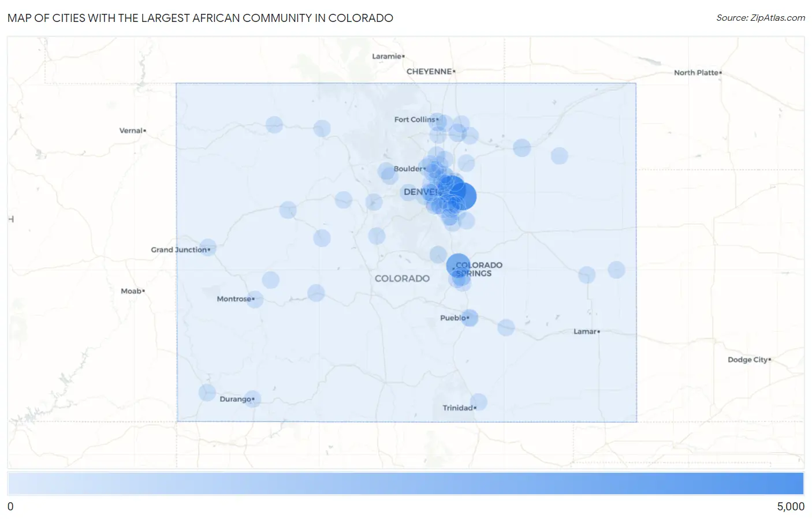The height and width of the screenshot is (519, 812).
Task: Click the Trinidad bubble marker
Action: click(478, 402)
